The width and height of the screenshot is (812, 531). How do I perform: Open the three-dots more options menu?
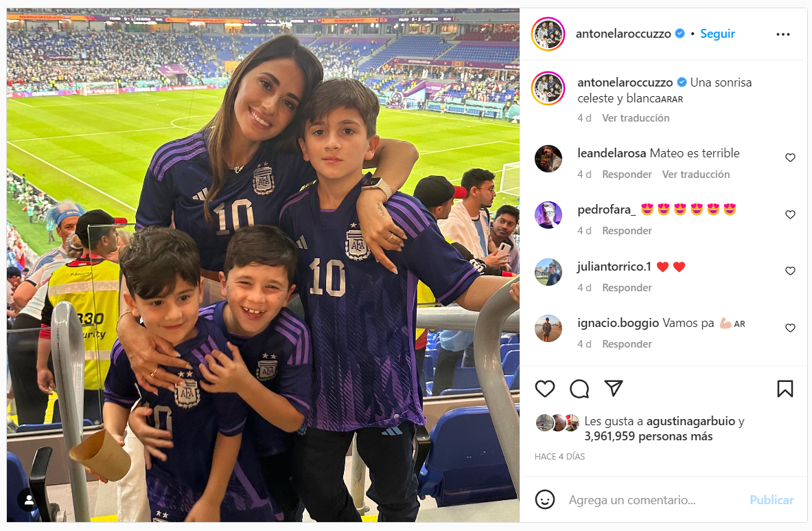[x=783, y=34]
